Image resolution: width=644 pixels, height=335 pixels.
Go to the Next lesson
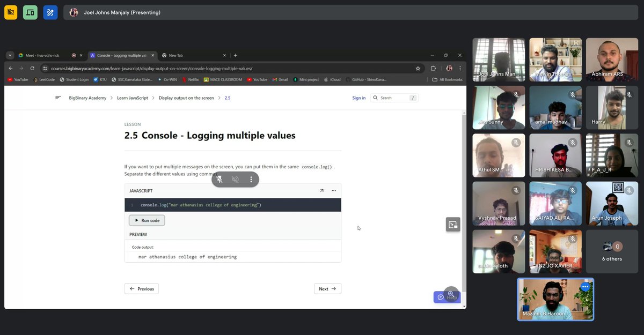327,288
